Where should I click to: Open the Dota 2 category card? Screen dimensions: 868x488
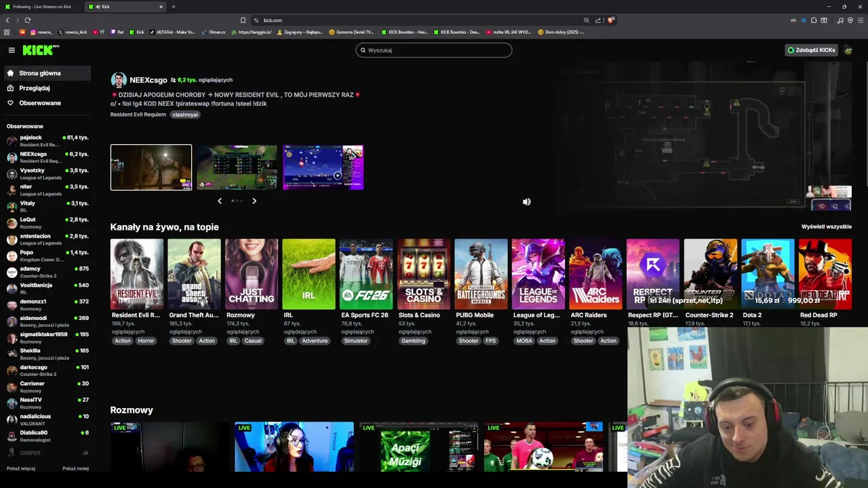click(x=767, y=274)
